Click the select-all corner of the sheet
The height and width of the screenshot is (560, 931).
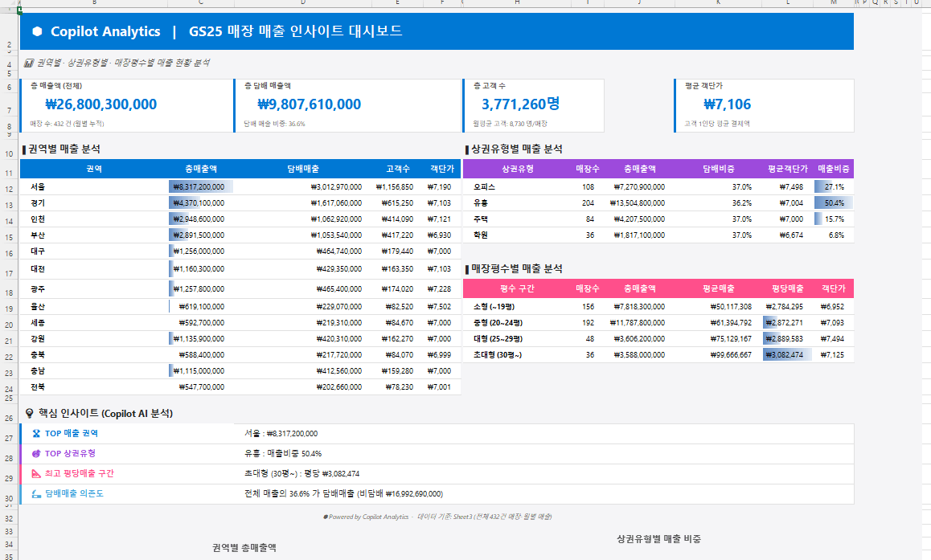coord(9,3)
